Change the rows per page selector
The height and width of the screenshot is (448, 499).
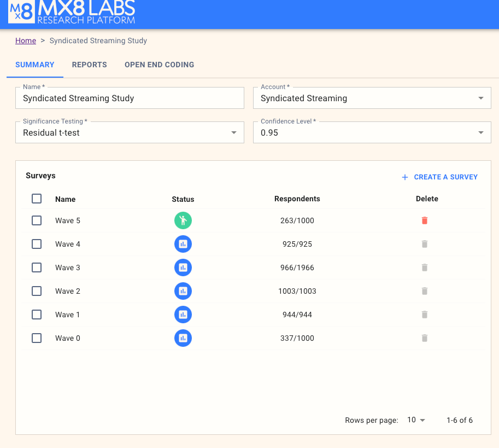click(416, 420)
